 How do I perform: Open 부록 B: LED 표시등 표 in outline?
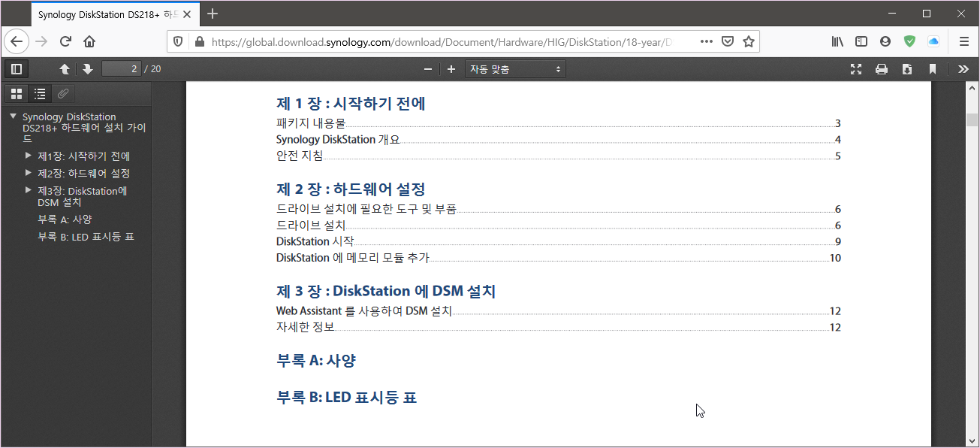click(x=86, y=237)
